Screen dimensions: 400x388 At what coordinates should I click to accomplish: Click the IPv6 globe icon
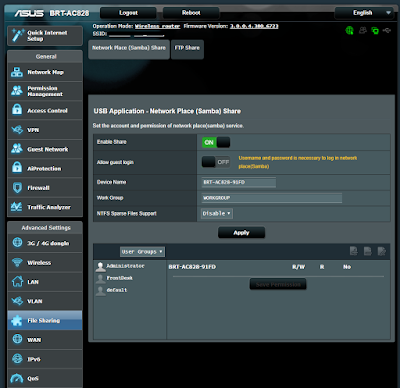[x=17, y=359]
